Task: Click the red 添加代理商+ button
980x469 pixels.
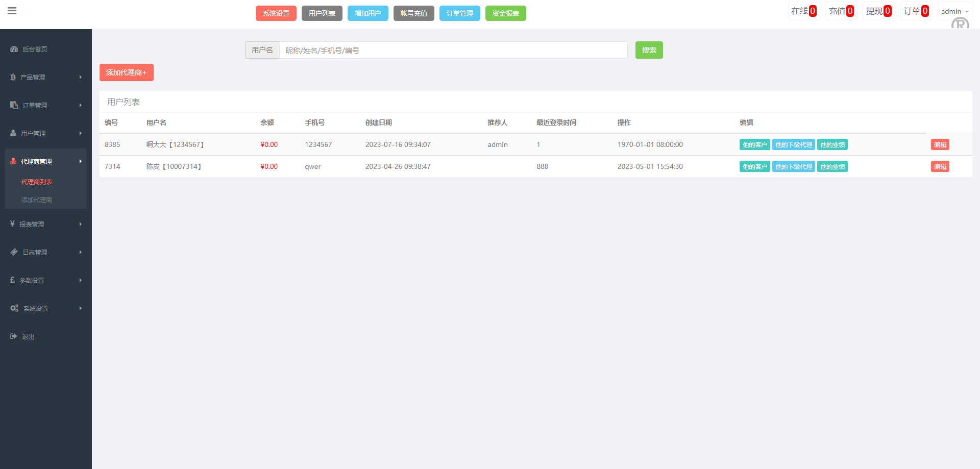Action: pos(126,72)
